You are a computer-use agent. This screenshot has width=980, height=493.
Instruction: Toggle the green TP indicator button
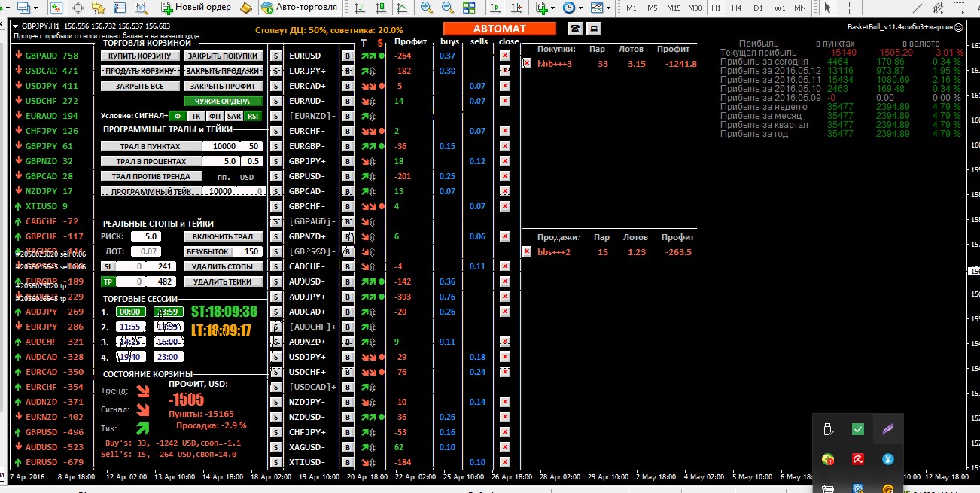click(x=108, y=281)
